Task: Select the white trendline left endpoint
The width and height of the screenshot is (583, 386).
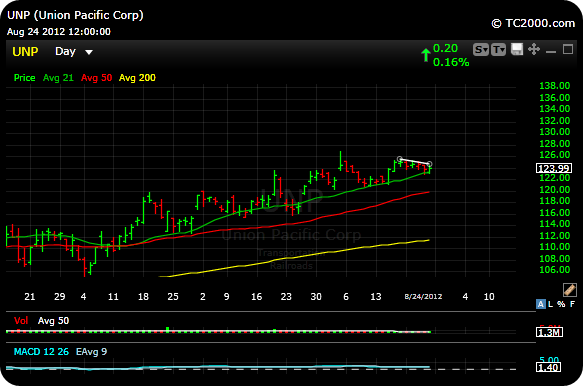Action: [400, 159]
